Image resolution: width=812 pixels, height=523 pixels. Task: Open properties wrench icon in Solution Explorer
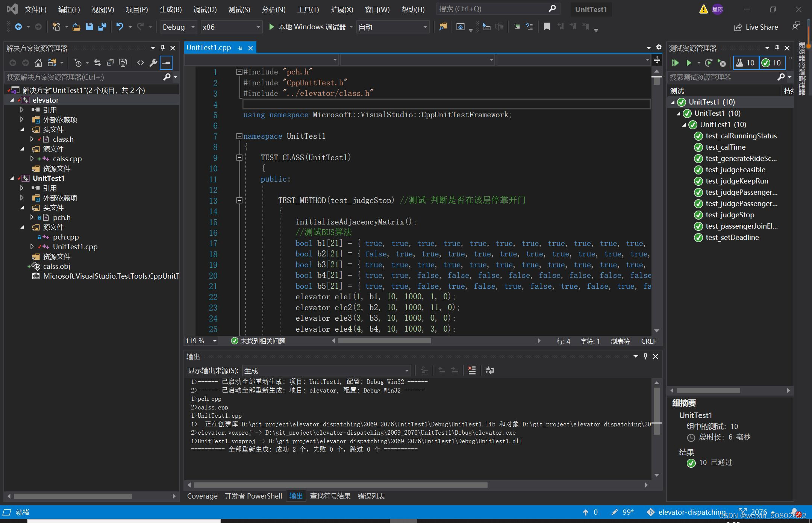(153, 63)
